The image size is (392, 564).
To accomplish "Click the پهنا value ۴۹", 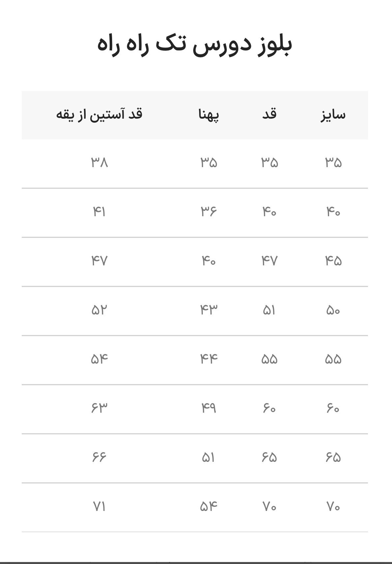I will [209, 408].
